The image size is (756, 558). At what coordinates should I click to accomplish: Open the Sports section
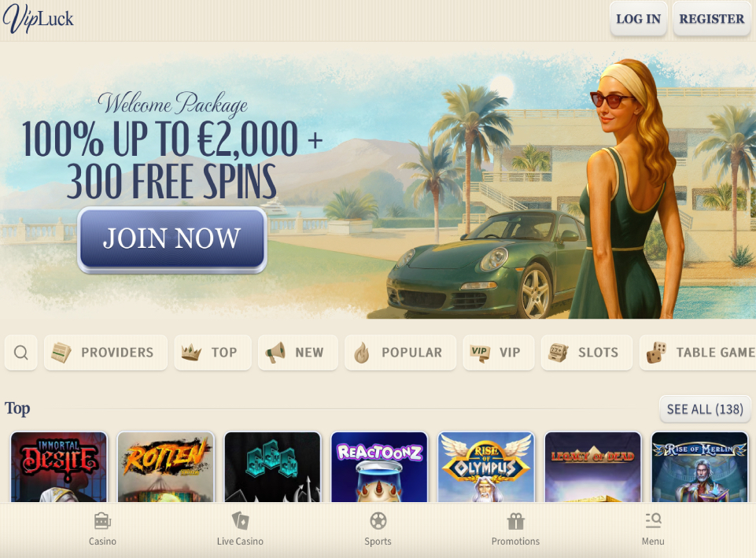[x=378, y=529]
